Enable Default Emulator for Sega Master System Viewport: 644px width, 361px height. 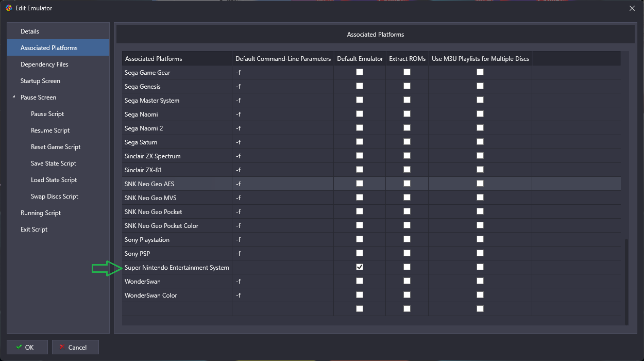click(360, 100)
